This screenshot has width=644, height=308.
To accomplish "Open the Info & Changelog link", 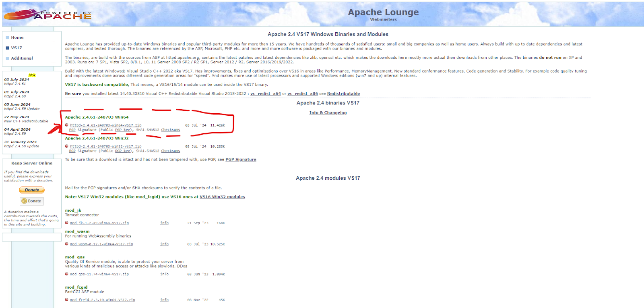I will pyautogui.click(x=328, y=113).
